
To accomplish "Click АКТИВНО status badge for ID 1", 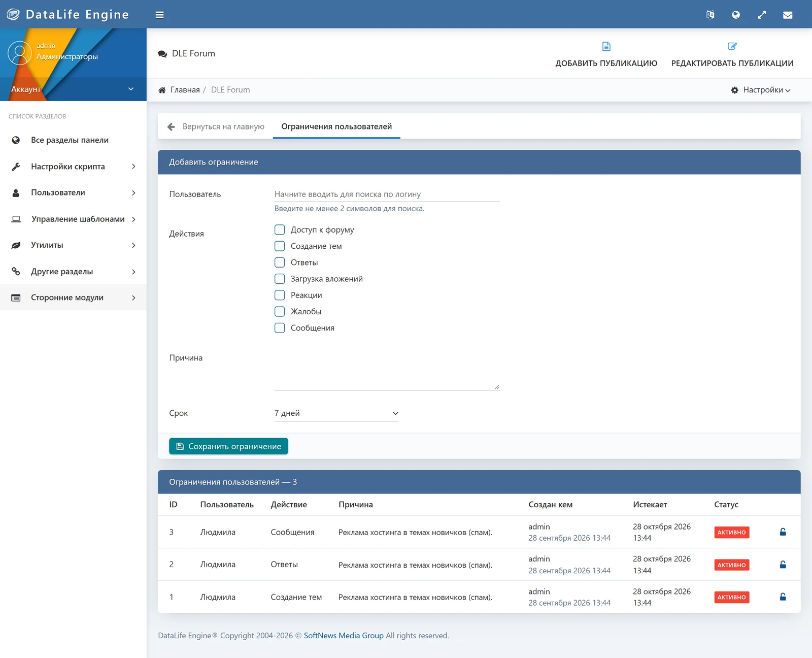I will [731, 597].
